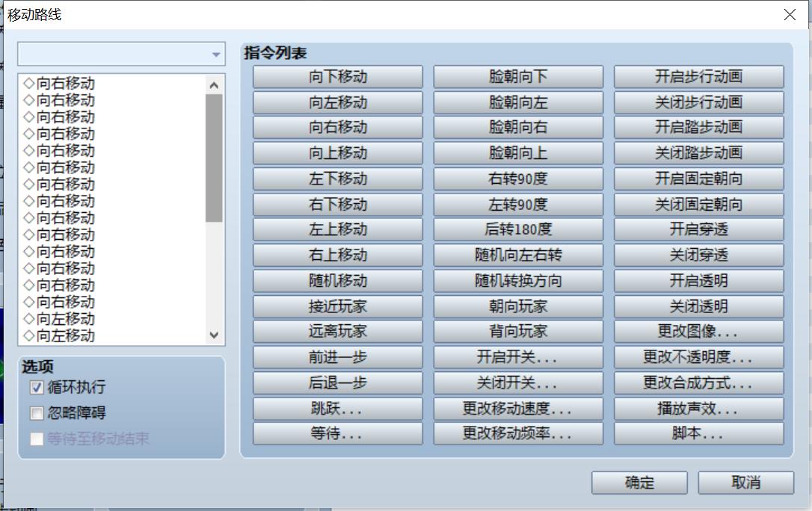
Task: Add the 关闭穿透 command
Action: pyautogui.click(x=698, y=255)
